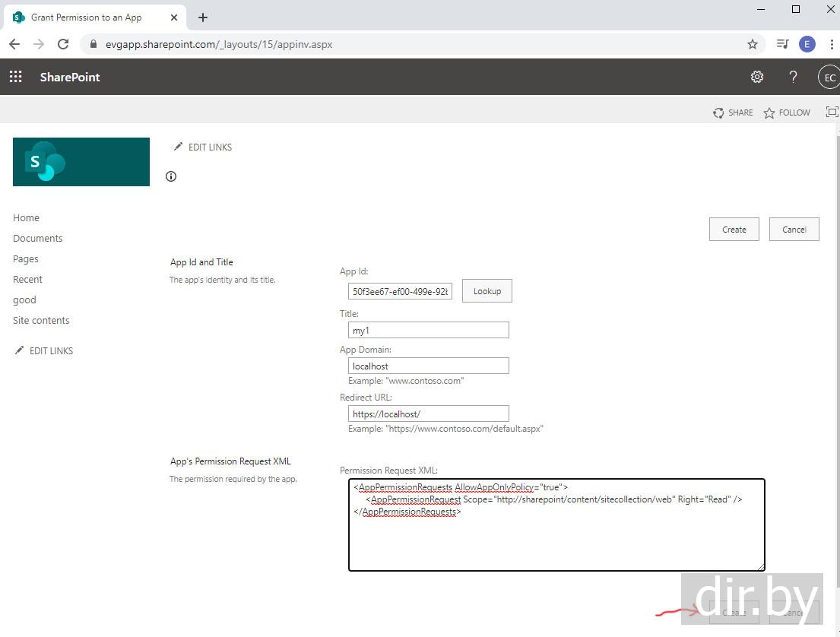This screenshot has height=637, width=840.
Task: Click the SharePoint site logo
Action: tap(81, 162)
